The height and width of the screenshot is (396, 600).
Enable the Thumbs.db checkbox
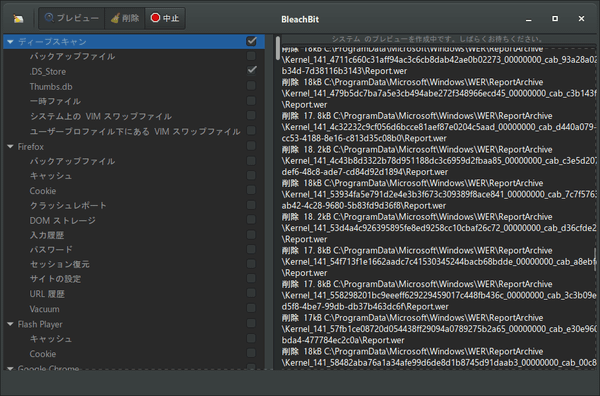251,85
